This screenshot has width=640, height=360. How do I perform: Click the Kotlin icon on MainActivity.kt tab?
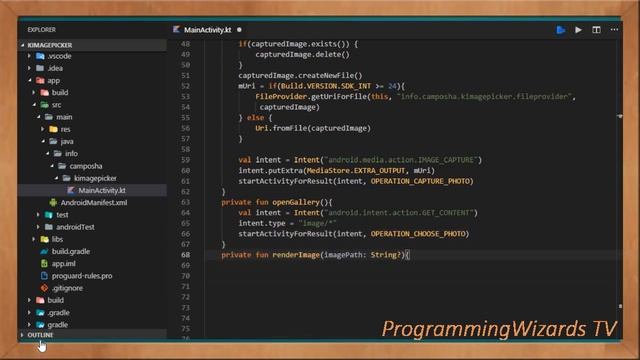[x=176, y=29]
